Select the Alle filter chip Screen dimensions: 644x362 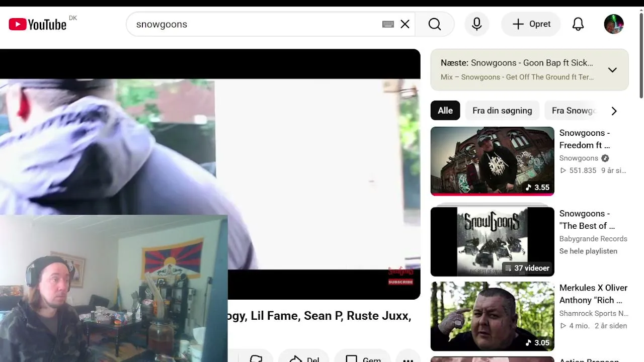(x=445, y=111)
